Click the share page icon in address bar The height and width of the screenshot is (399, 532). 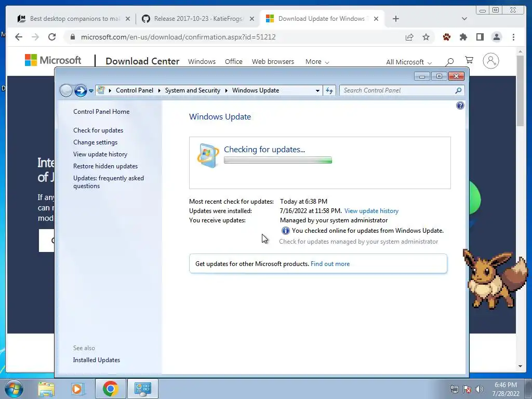[409, 37]
